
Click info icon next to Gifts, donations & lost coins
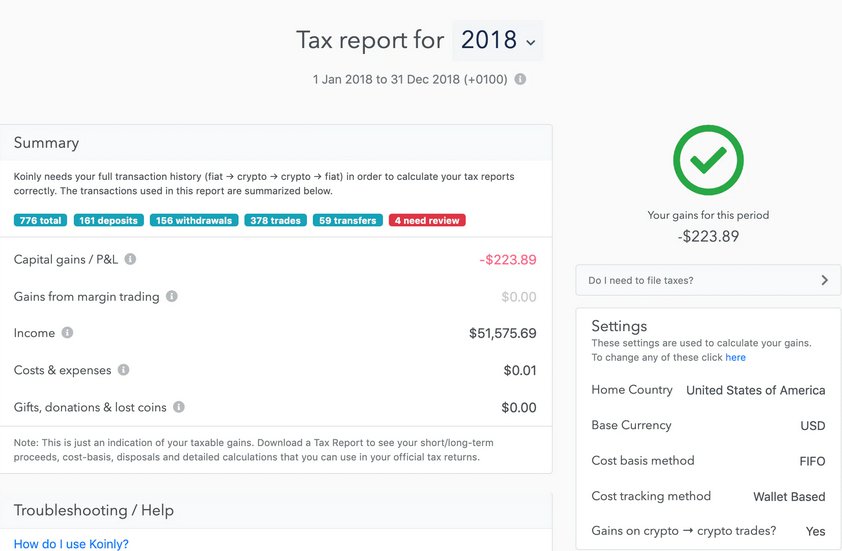(179, 407)
